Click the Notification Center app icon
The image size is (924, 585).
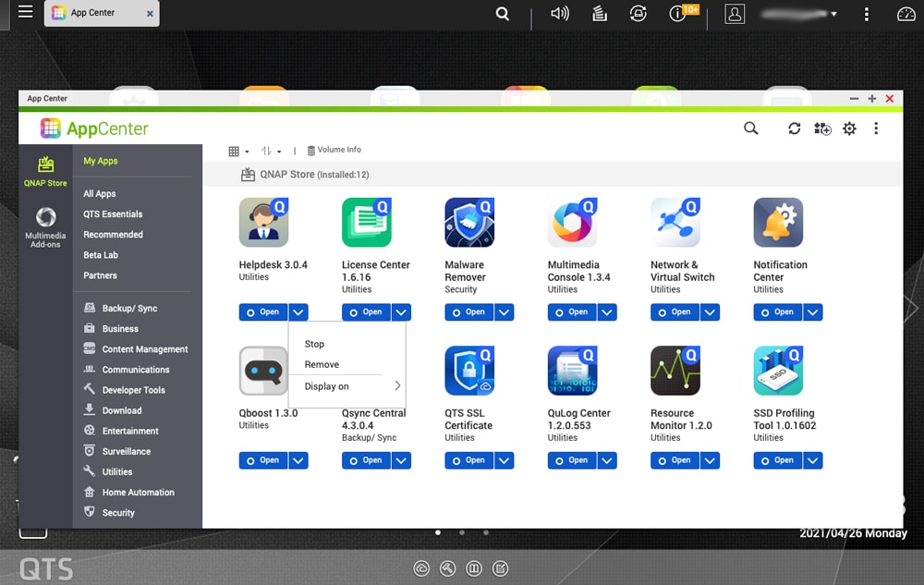pos(778,222)
